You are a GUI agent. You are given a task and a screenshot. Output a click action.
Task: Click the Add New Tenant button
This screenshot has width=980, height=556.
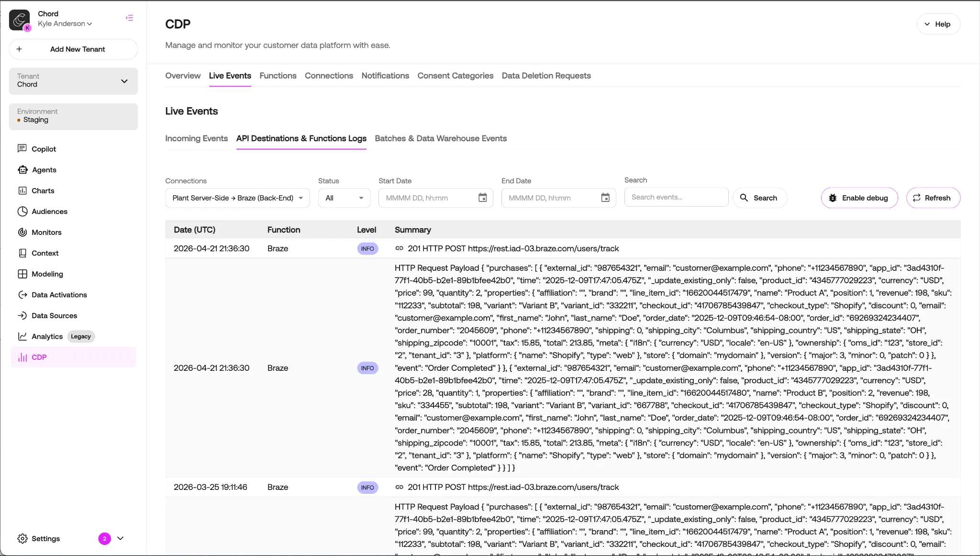coord(73,49)
